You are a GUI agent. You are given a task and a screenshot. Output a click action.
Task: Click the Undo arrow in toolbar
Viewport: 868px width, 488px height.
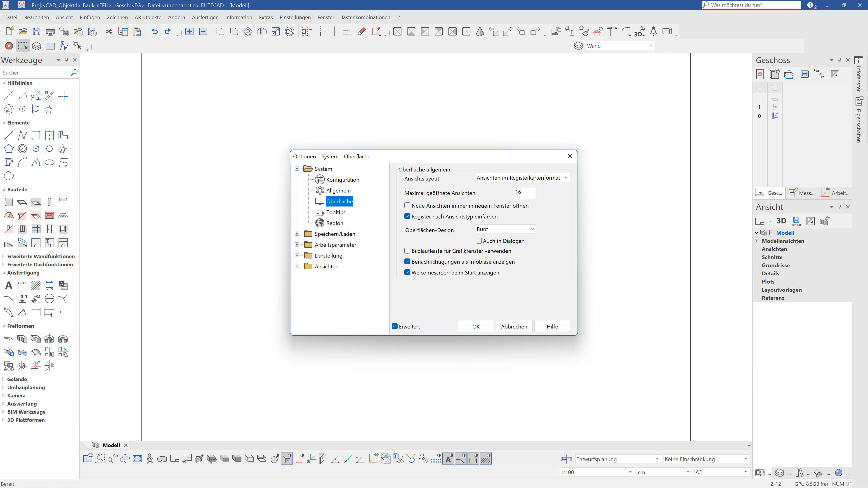(x=154, y=31)
